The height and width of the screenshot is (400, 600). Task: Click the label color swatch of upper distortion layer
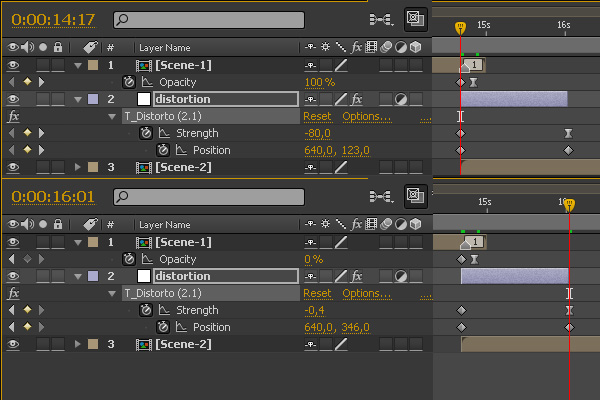[93, 99]
